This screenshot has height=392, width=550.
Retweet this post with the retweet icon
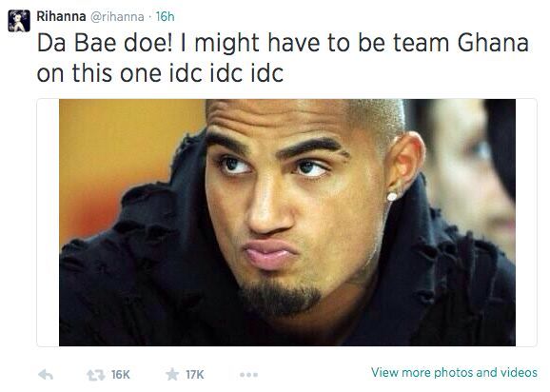95,375
